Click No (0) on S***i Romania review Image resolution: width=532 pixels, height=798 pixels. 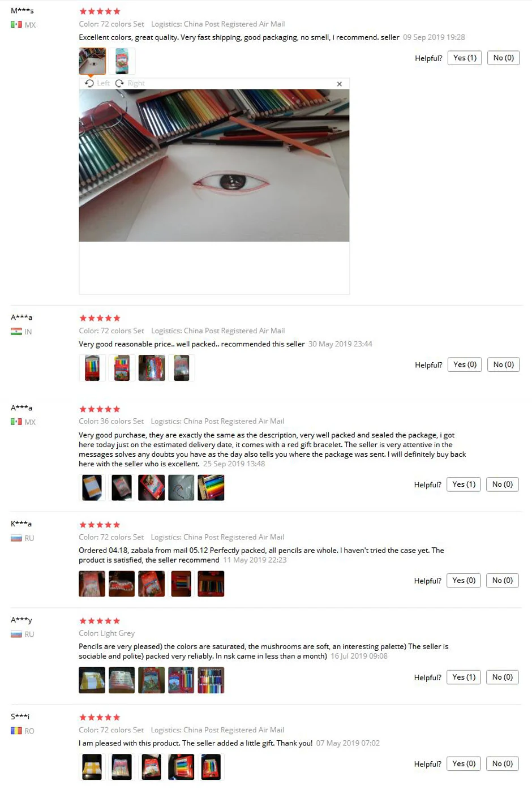tap(502, 764)
